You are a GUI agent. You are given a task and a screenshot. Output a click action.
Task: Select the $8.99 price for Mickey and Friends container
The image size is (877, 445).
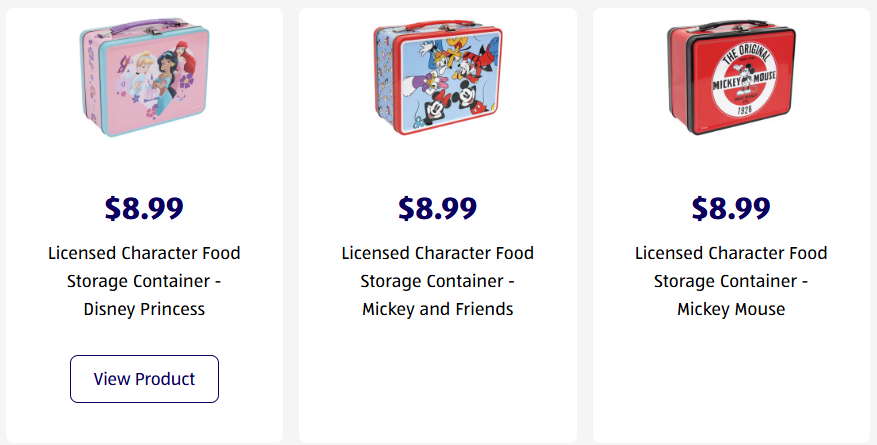[x=437, y=208]
